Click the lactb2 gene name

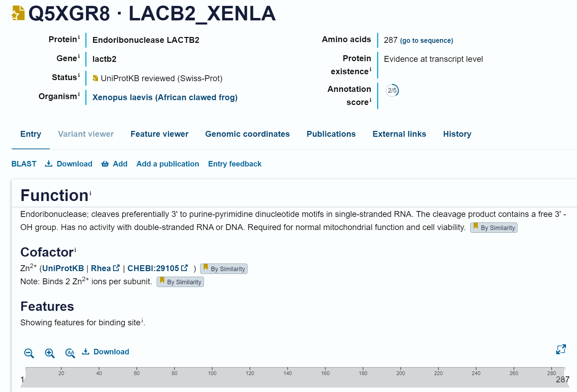pos(104,59)
